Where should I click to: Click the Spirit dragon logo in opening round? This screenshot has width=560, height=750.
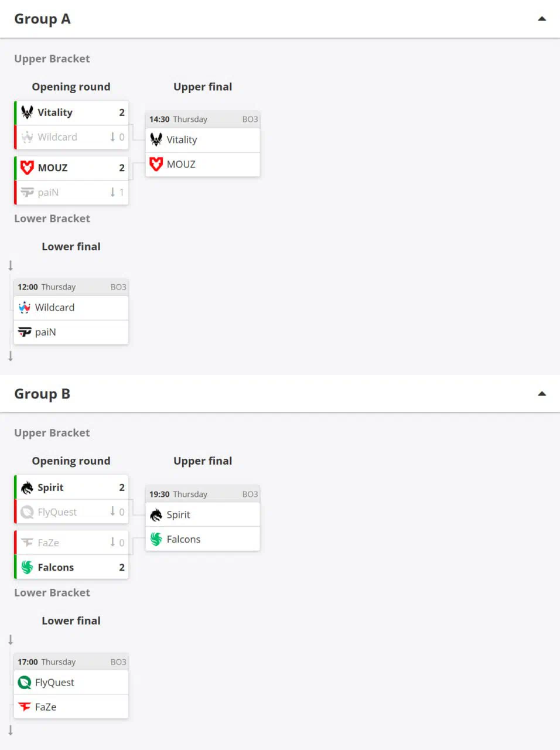pyautogui.click(x=27, y=487)
